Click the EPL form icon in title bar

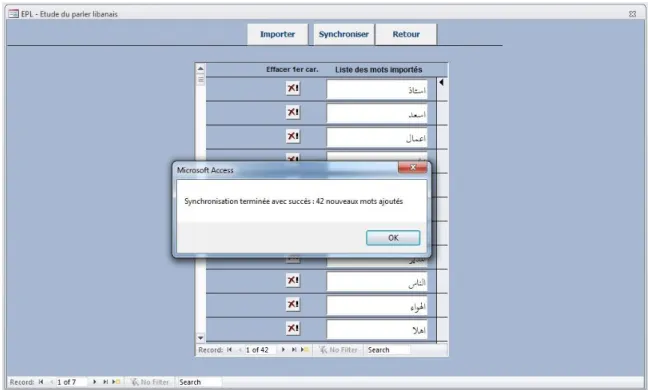coord(14,14)
